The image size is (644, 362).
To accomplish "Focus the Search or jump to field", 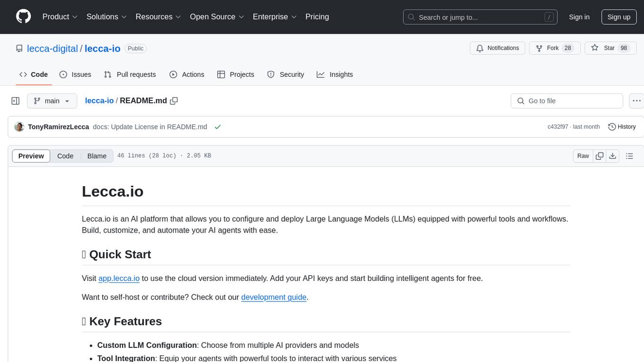I will (x=480, y=17).
